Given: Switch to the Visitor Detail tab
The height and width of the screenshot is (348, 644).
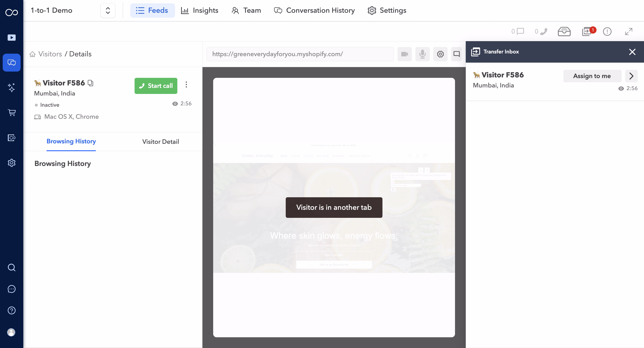Looking at the screenshot, I should [161, 142].
